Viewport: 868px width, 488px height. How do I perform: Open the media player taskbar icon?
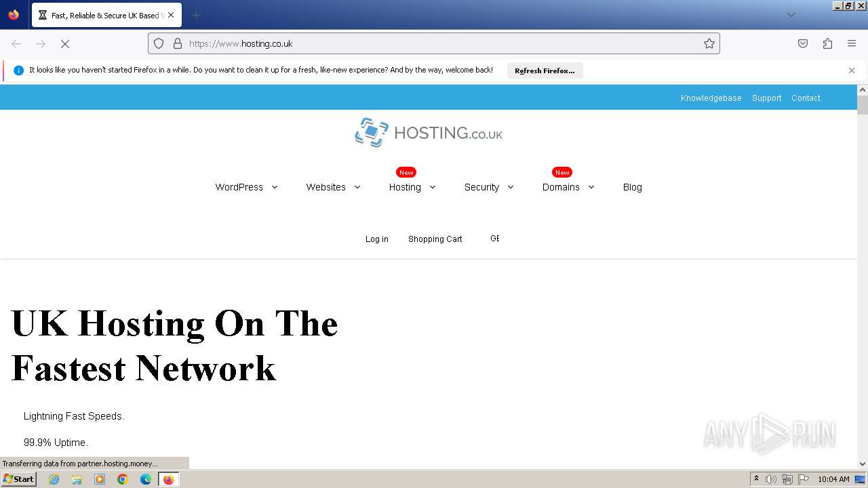click(x=100, y=479)
